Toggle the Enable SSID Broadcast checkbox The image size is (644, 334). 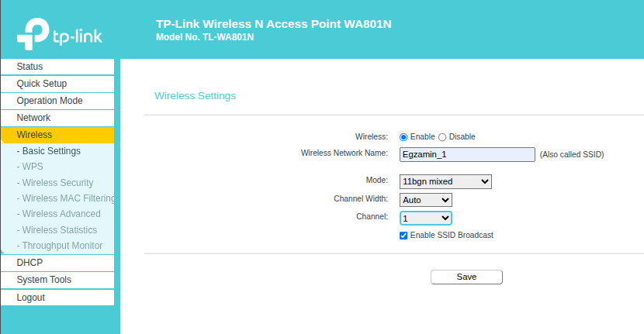click(x=403, y=236)
